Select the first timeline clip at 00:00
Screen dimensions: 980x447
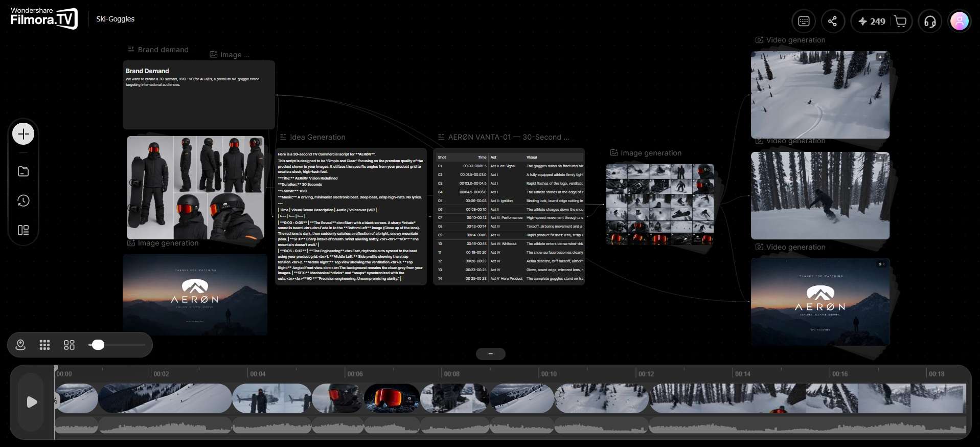click(x=76, y=398)
